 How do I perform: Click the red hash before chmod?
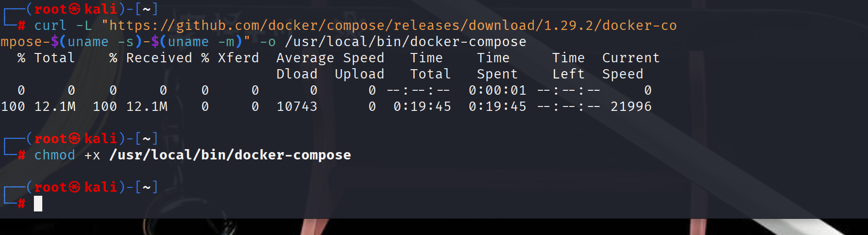(x=22, y=155)
